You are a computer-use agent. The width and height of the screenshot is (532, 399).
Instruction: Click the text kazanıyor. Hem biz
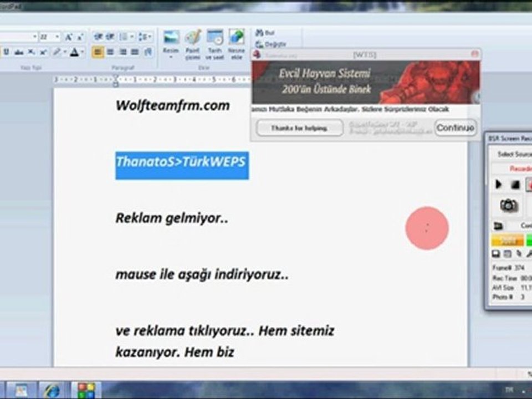point(175,352)
